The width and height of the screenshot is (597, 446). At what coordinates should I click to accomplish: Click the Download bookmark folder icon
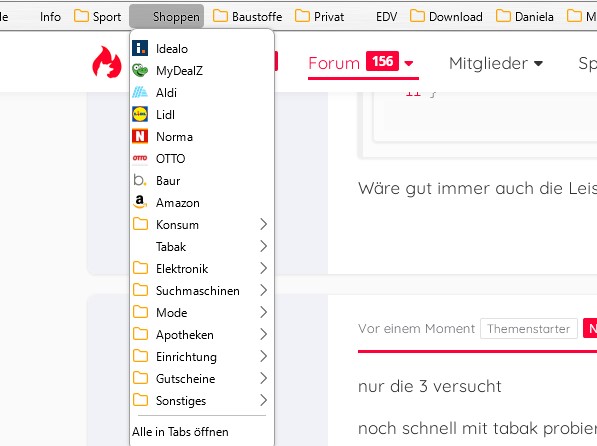click(417, 16)
